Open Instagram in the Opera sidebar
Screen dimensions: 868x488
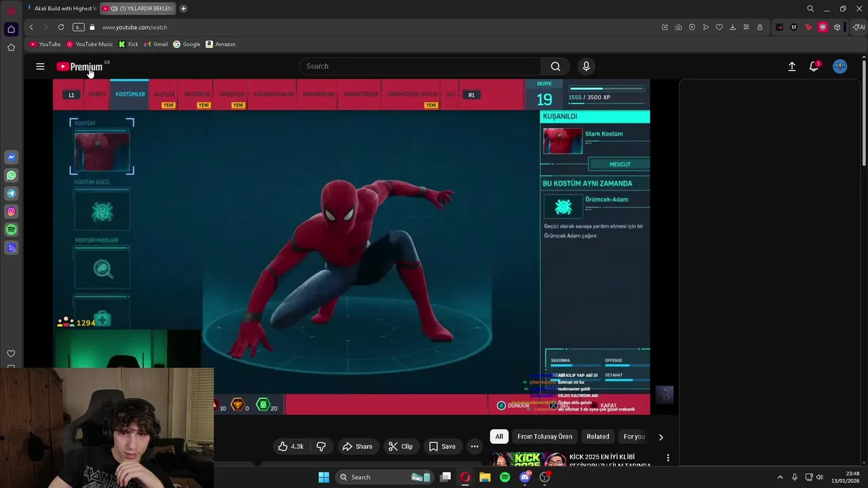coord(11,212)
